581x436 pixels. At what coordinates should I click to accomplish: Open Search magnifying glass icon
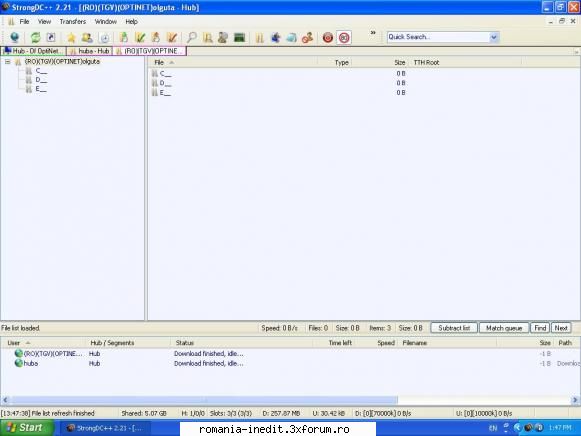pos(192,37)
